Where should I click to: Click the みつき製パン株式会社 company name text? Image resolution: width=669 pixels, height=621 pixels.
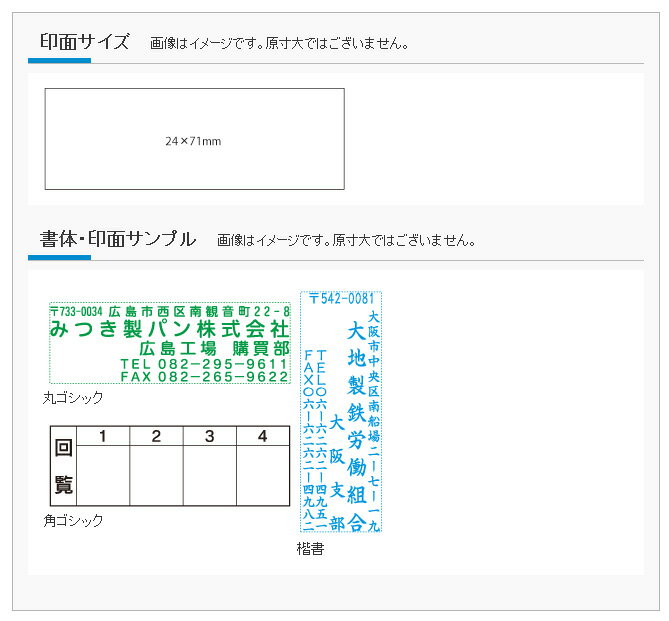pyautogui.click(x=170, y=329)
